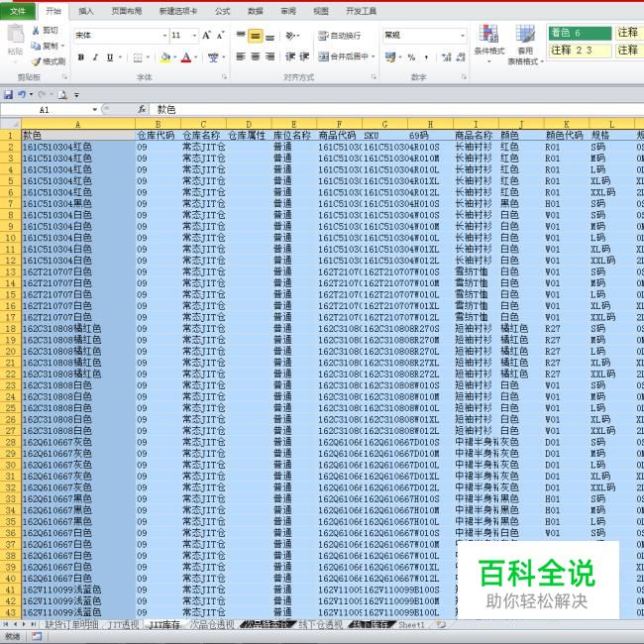
Task: Click the formula bar containing 款色
Action: [x=396, y=109]
